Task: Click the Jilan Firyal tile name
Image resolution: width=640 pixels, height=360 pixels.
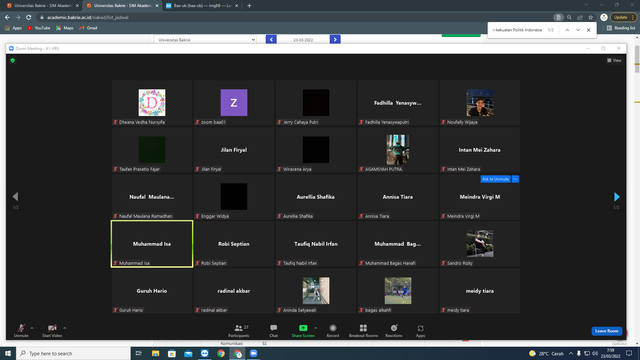Action: 234,150
